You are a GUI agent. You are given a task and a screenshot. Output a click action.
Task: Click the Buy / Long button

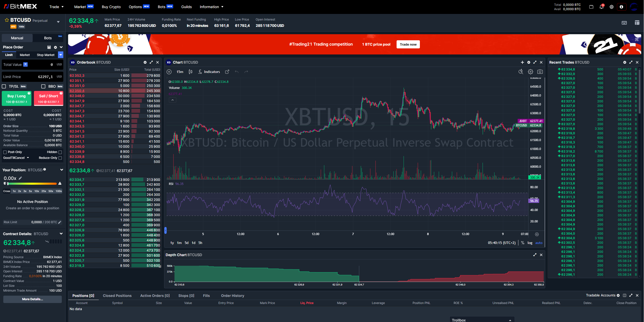(x=16, y=98)
